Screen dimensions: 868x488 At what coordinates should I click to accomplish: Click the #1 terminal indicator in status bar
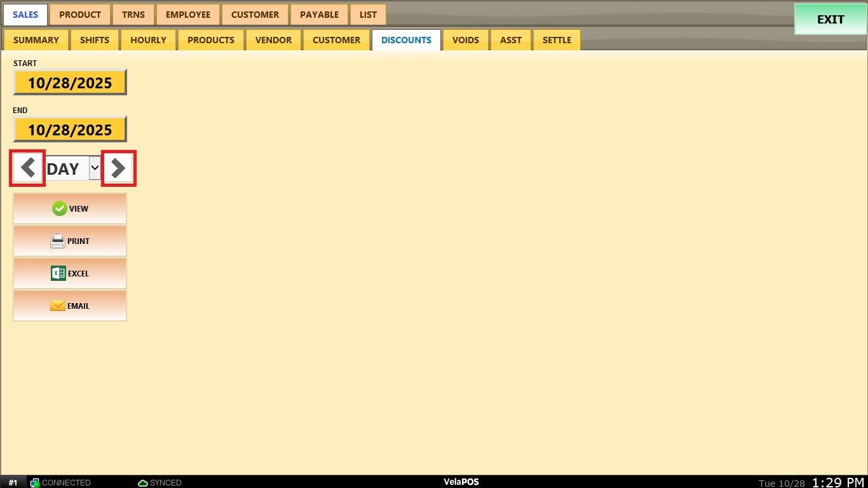click(13, 483)
